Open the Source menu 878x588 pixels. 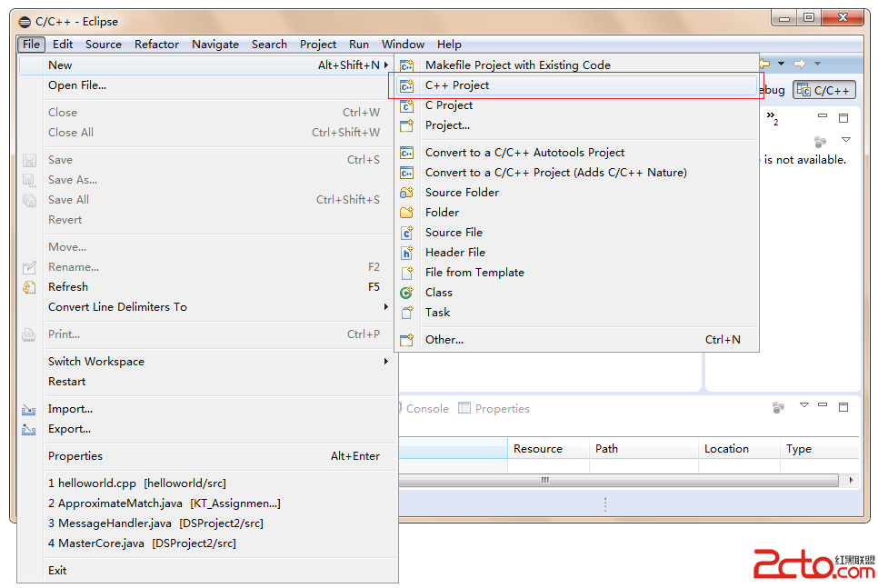click(x=104, y=45)
